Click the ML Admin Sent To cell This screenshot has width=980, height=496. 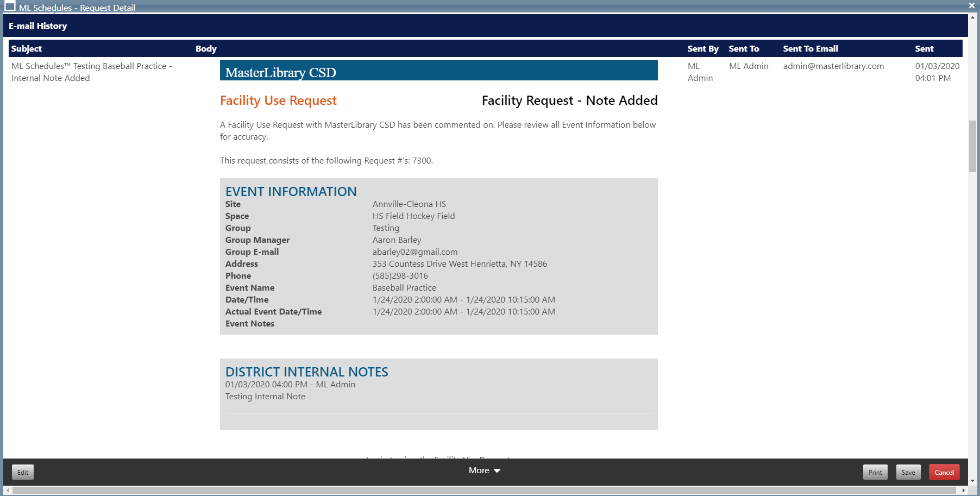click(749, 66)
